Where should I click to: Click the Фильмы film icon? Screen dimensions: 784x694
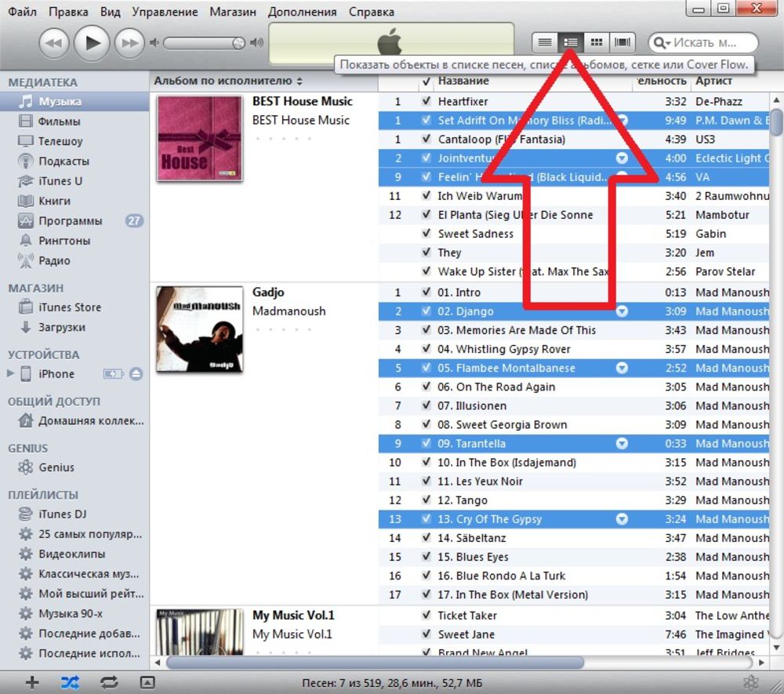pyautogui.click(x=26, y=121)
